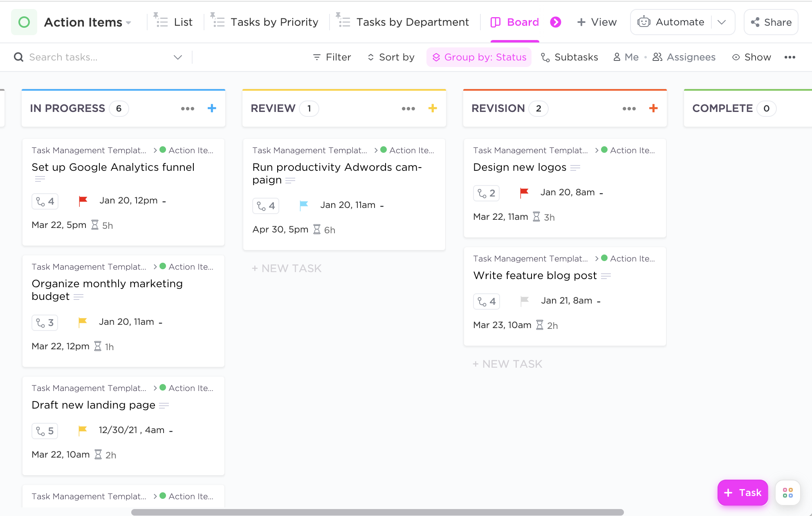Open the Group by: Status dropdown
812x516 pixels.
(479, 57)
